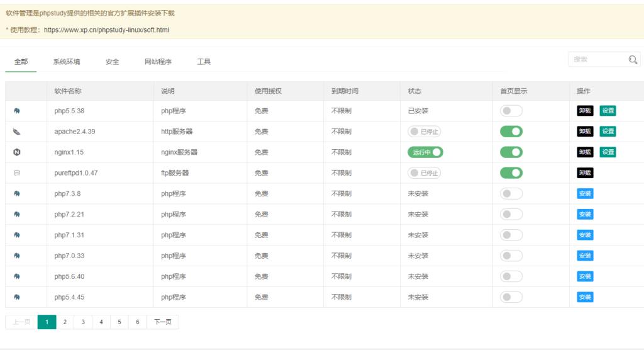Disable homepage display for nginx1.15
This screenshot has height=350, width=644.
coord(511,152)
